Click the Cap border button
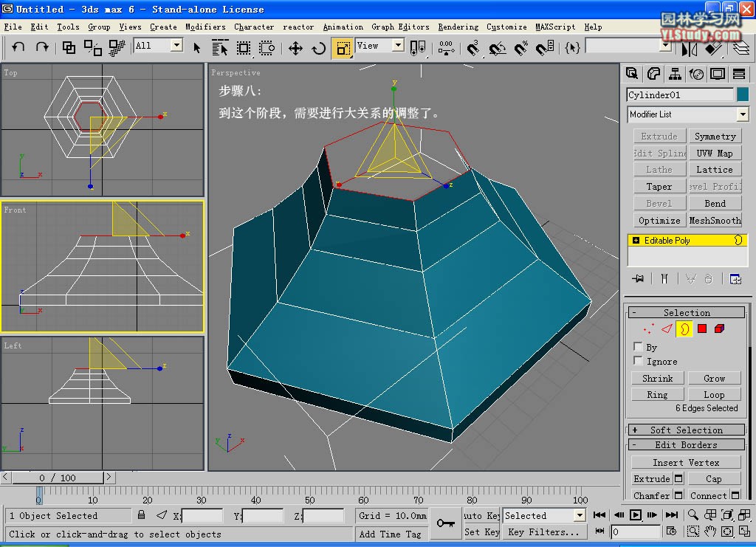The height and width of the screenshot is (547, 756). click(x=714, y=478)
